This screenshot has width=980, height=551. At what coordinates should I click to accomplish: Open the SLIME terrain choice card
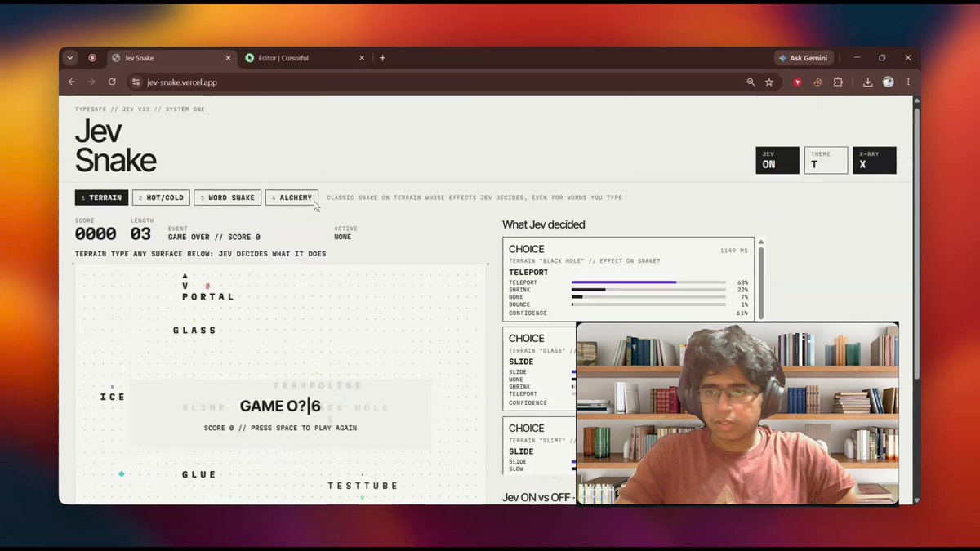click(540, 446)
